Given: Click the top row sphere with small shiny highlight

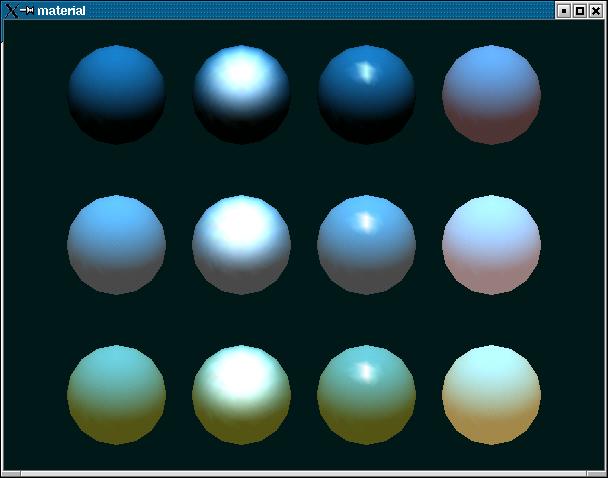Looking at the screenshot, I should tap(366, 95).
